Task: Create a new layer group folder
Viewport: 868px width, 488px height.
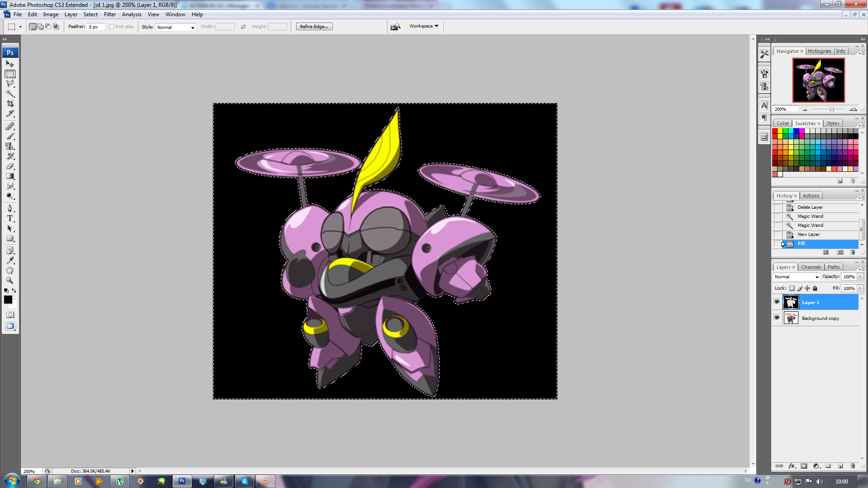Action: 828,466
